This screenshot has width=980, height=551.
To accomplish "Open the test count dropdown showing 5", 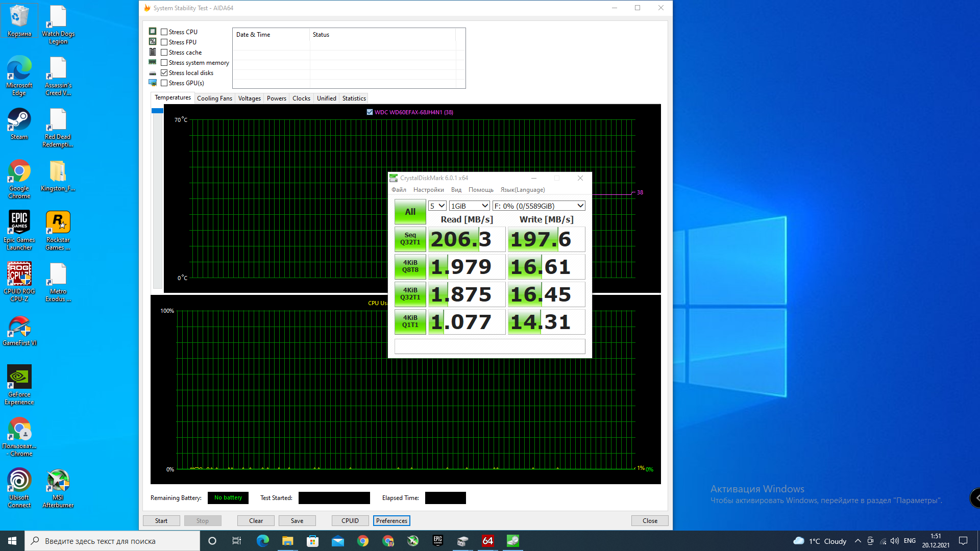I will click(x=437, y=206).
